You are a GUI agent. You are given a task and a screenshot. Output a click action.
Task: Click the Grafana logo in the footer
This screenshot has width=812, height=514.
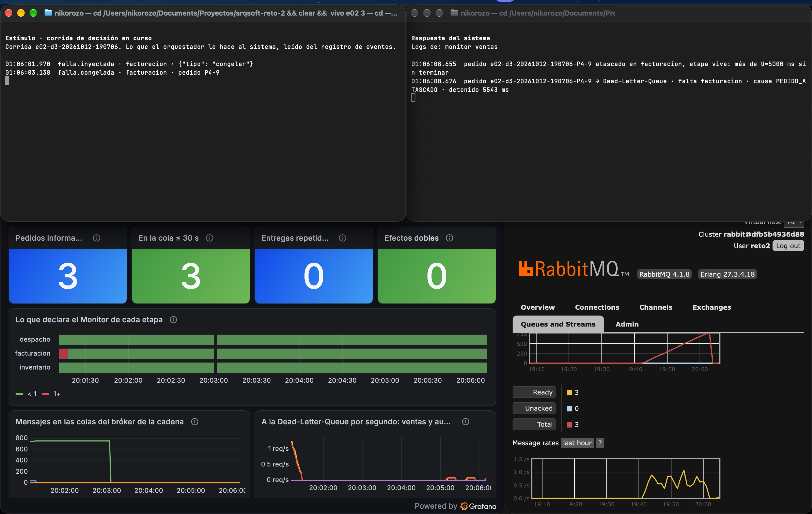479,506
